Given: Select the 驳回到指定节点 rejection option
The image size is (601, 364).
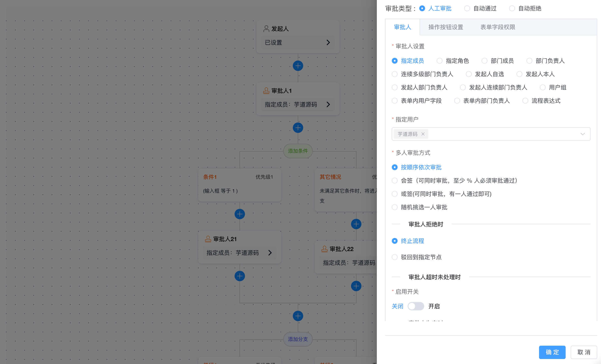Looking at the screenshot, I should pos(395,257).
